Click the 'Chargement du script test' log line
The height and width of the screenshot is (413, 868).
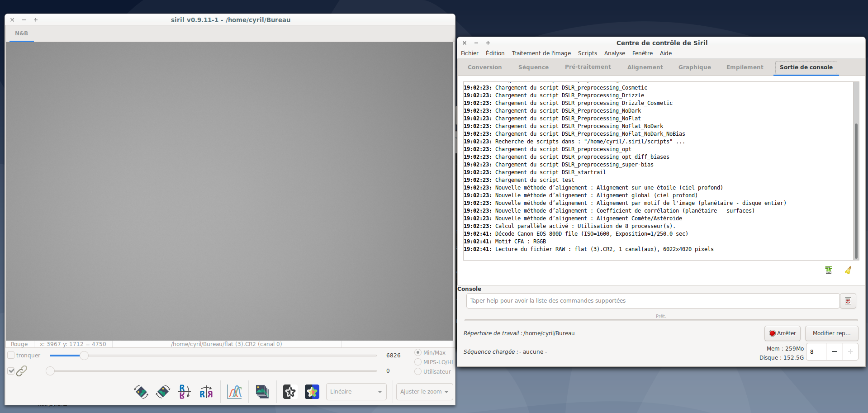click(x=519, y=180)
